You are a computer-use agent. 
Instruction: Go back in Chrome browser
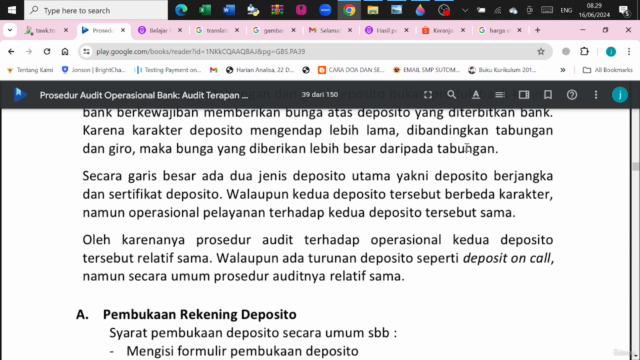pos(11,51)
